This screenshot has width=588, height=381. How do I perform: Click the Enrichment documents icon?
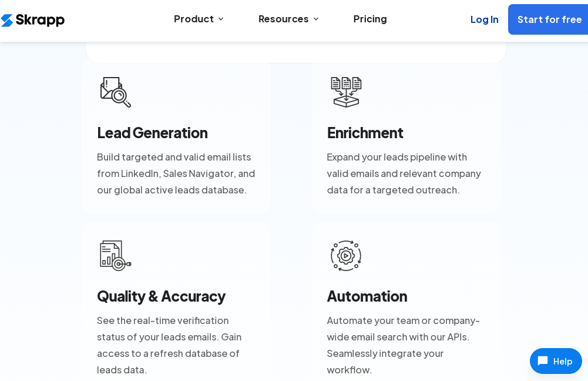[346, 92]
